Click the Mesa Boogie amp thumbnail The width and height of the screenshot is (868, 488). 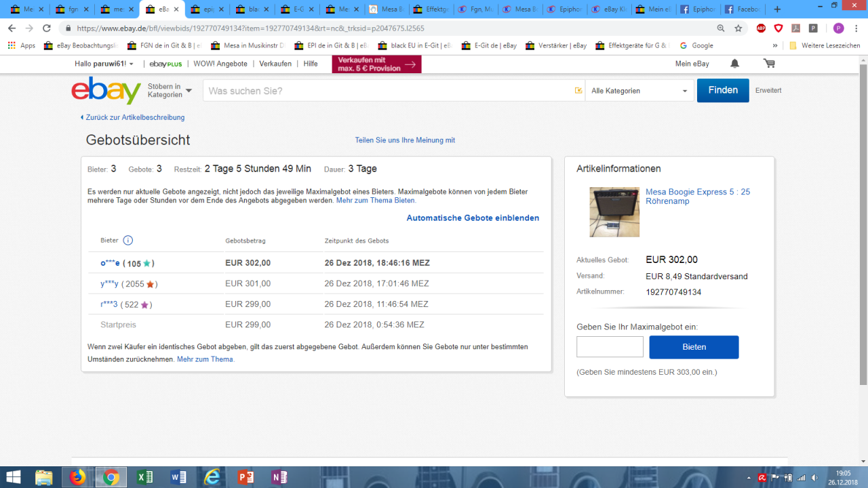pyautogui.click(x=614, y=212)
